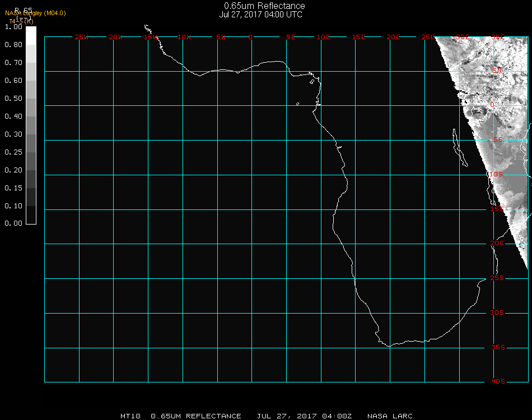Select the 0.70 color scale value
This screenshot has height=420, width=532.
point(13,63)
